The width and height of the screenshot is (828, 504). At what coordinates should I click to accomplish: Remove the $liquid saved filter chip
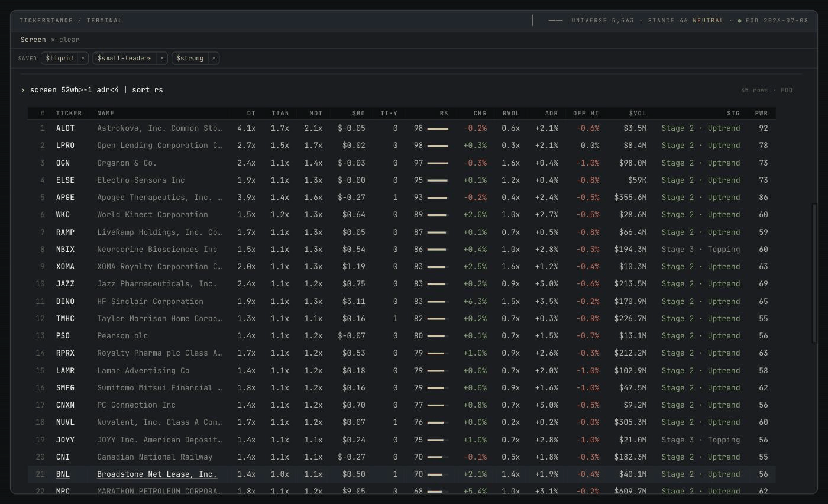tap(83, 58)
